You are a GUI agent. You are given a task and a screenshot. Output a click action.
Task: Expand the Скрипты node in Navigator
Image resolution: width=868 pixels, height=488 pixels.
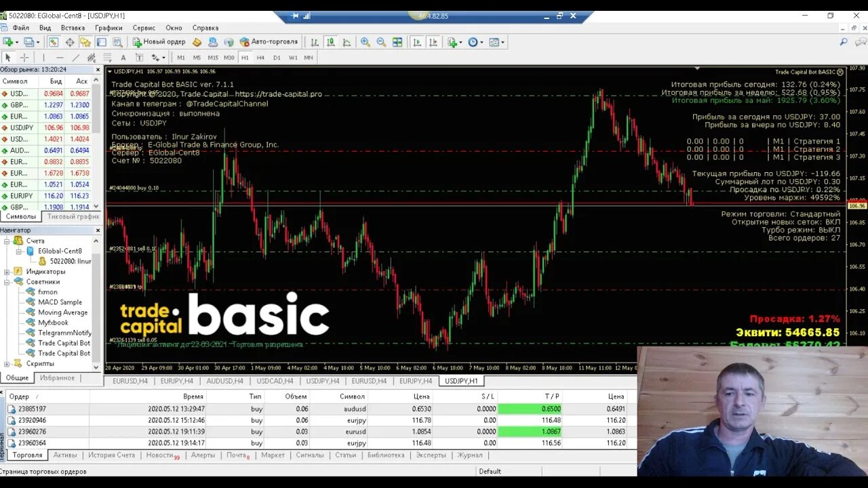(7, 363)
